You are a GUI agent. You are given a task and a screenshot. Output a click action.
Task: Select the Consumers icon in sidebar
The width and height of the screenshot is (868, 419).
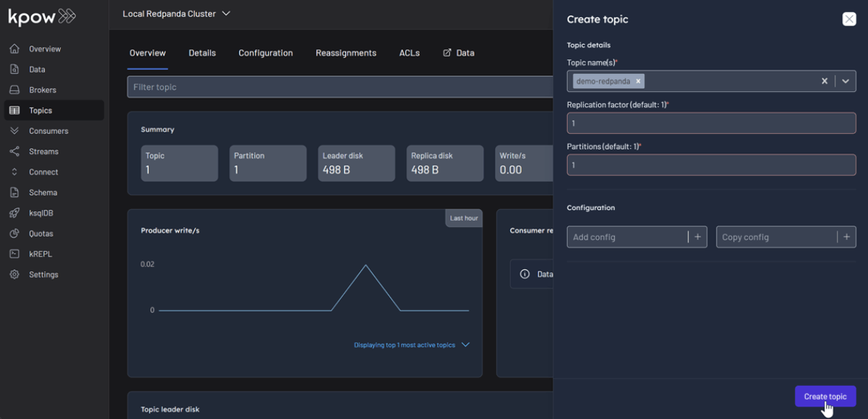tap(14, 131)
